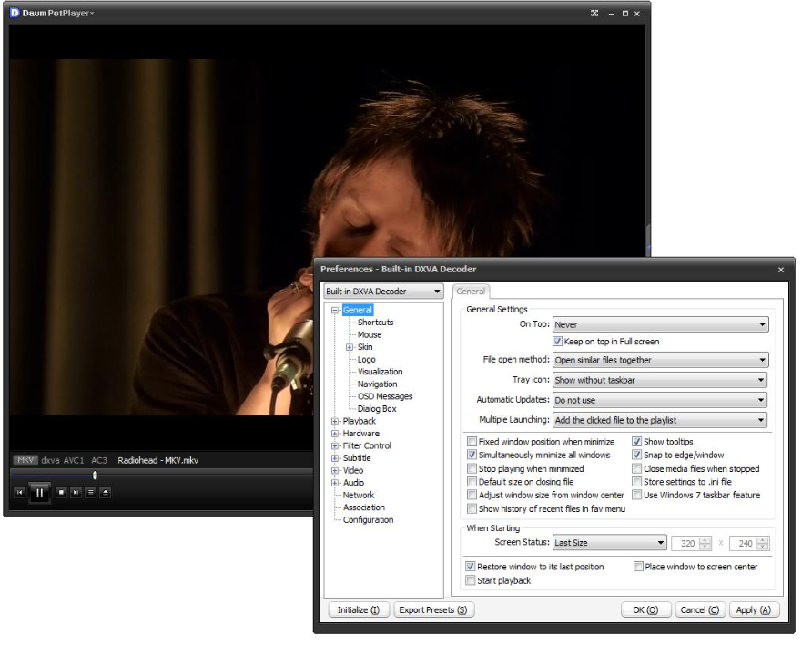The width and height of the screenshot is (812, 645).
Task: Open the Screen Status dropdown
Action: (x=610, y=542)
